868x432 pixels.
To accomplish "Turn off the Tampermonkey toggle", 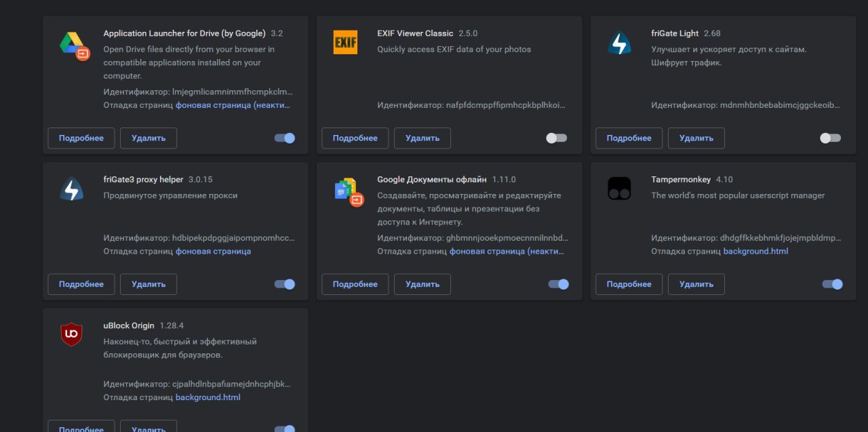I will pyautogui.click(x=833, y=284).
